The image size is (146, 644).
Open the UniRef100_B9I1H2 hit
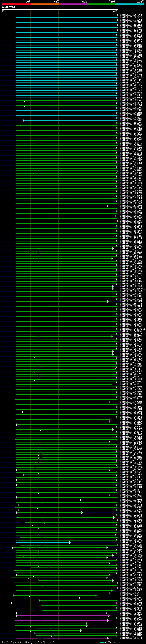tap(131, 22)
